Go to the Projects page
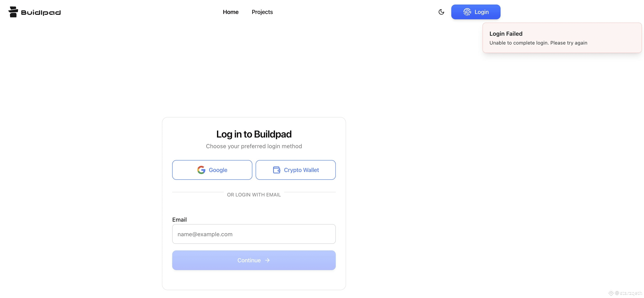 point(262,12)
